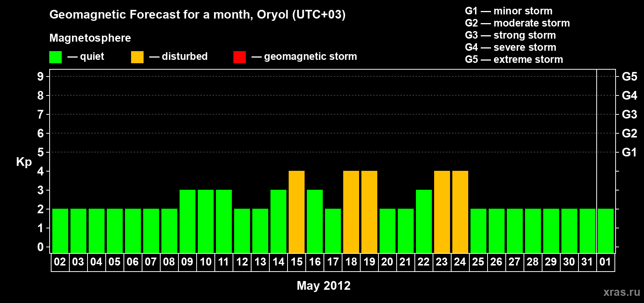This screenshot has width=644, height=303.
Task: Click the G5 right-axis label
Action: pos(630,77)
